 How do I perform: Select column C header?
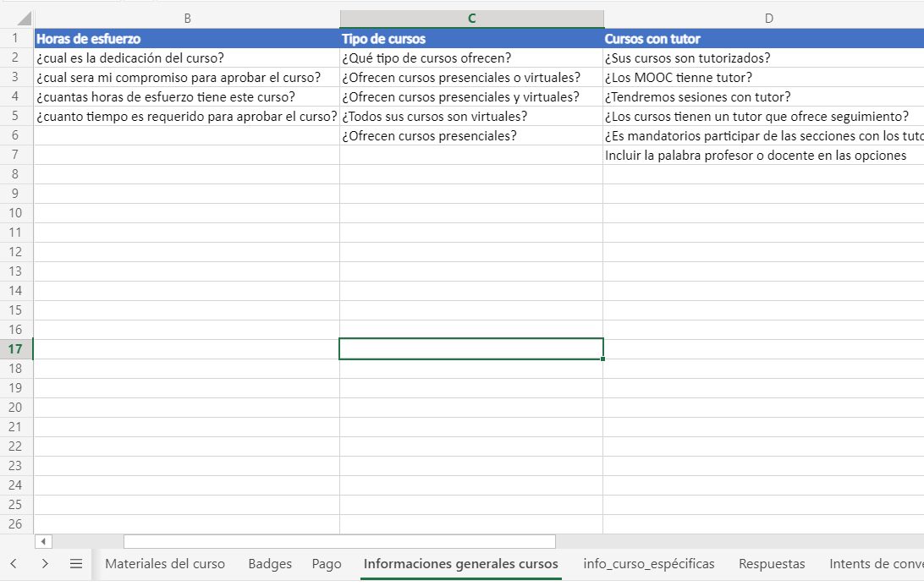click(471, 19)
